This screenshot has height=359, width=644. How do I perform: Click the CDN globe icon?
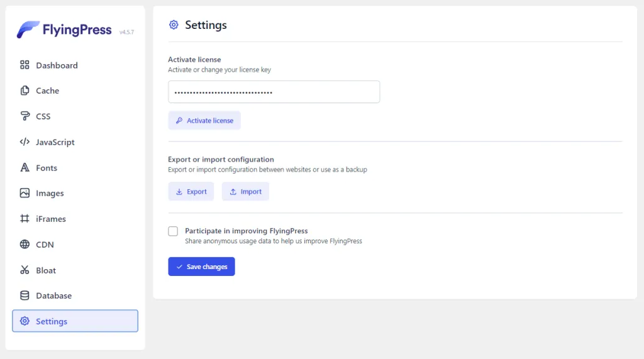25,245
